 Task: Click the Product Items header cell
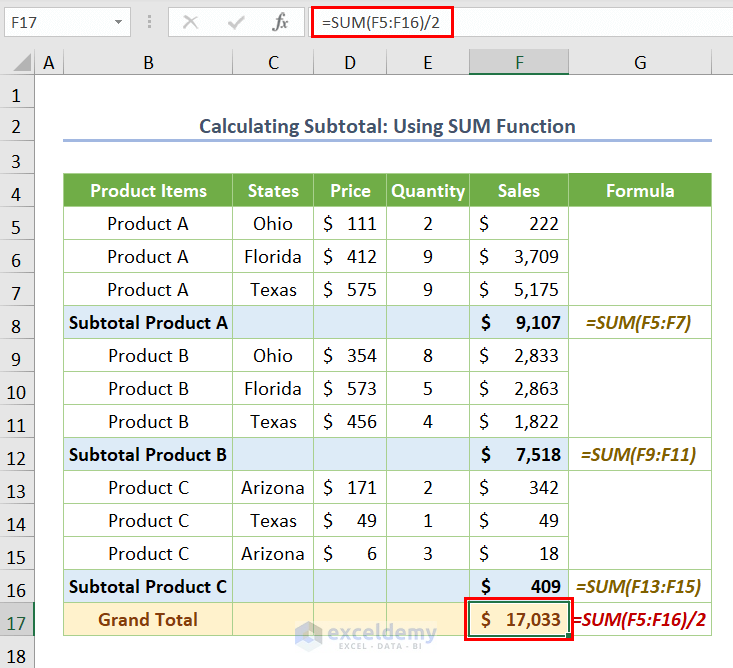pos(148,191)
